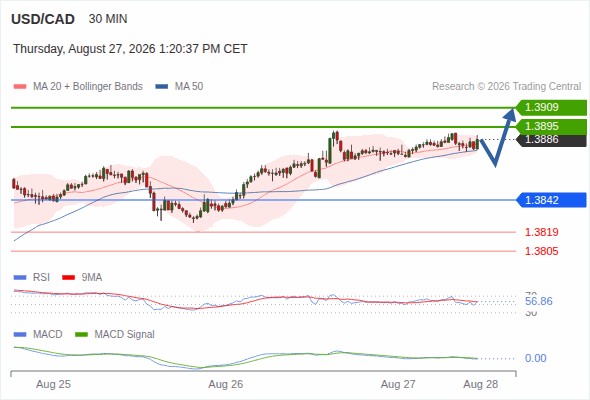The image size is (590, 400).
Task: Click the 1.3805 support level label
Action: [541, 251]
